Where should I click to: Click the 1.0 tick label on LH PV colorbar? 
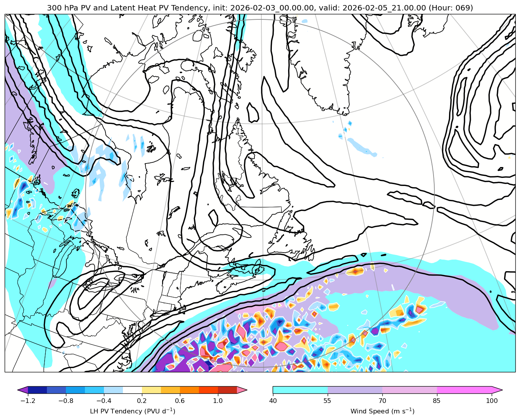click(x=218, y=401)
